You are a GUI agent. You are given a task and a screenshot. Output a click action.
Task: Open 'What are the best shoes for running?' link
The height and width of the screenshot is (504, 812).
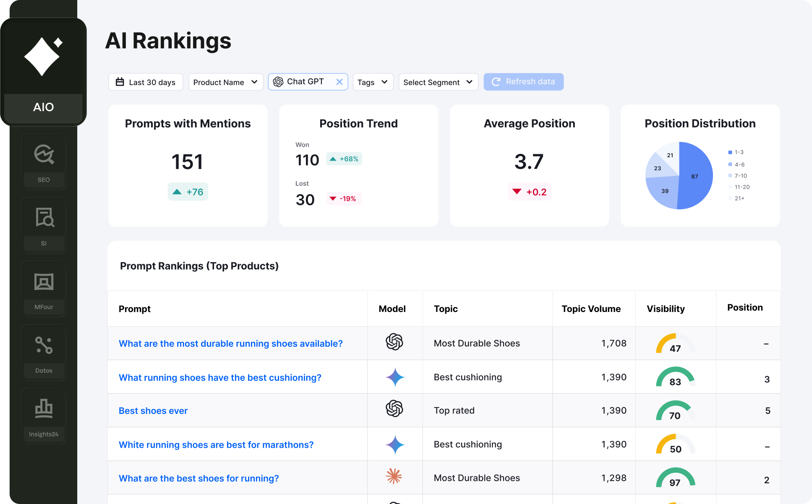click(198, 478)
